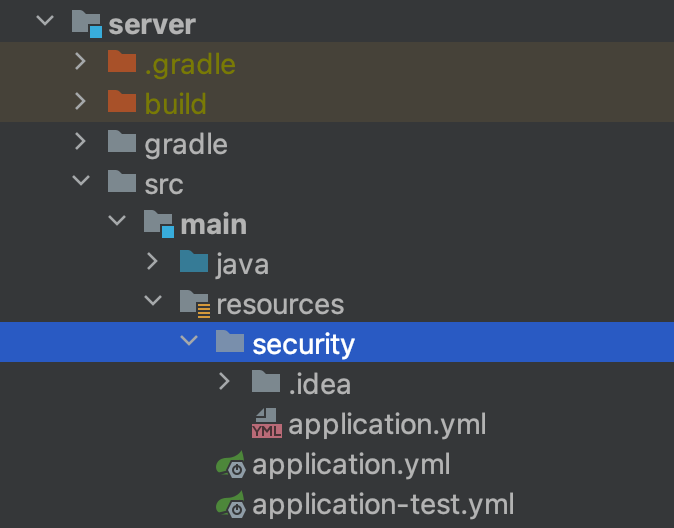Screen dimensions: 674x528
Task: Click the orange .gradle excluded folder icon
Action: tap(122, 61)
